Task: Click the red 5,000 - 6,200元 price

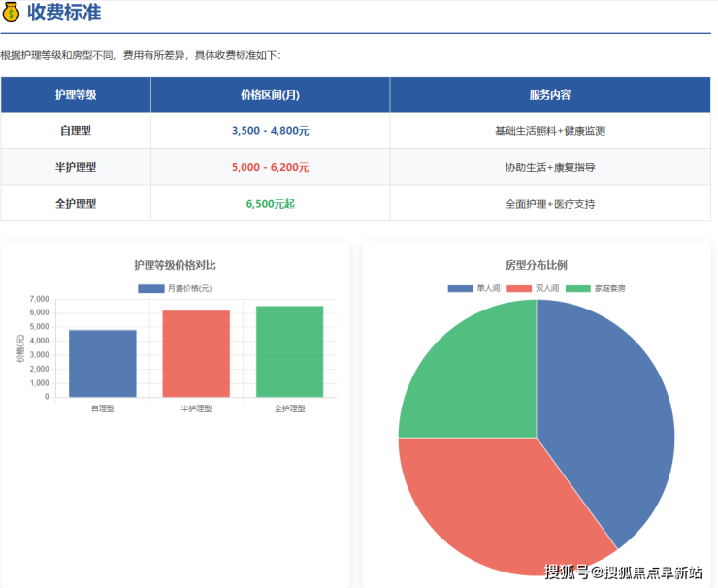Action: [x=270, y=167]
